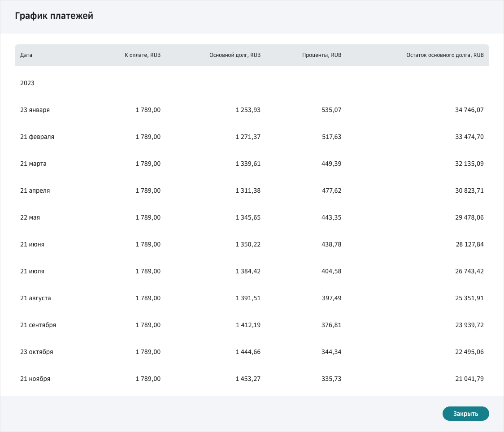504x432 pixels.
Task: Click the Проценты, RUB column header
Action: tap(322, 55)
